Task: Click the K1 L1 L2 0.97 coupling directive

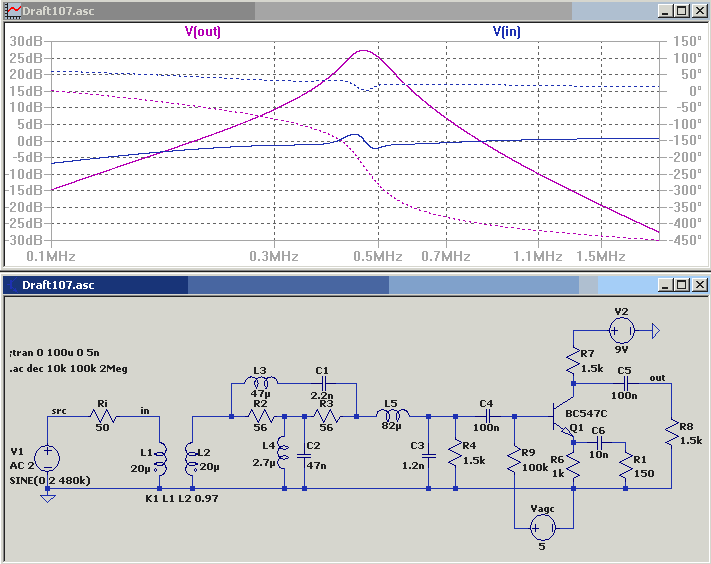Action: 182,498
